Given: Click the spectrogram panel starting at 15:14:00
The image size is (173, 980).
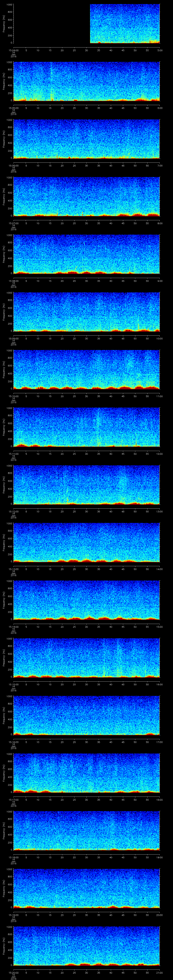Looking at the screenshot, I should pyautogui.click(x=87, y=600).
